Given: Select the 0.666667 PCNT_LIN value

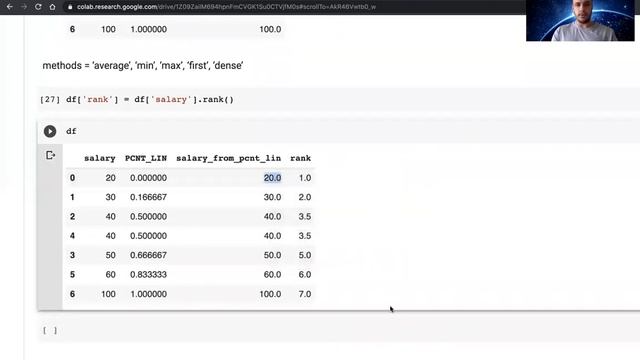Looking at the screenshot, I should click(148, 255).
